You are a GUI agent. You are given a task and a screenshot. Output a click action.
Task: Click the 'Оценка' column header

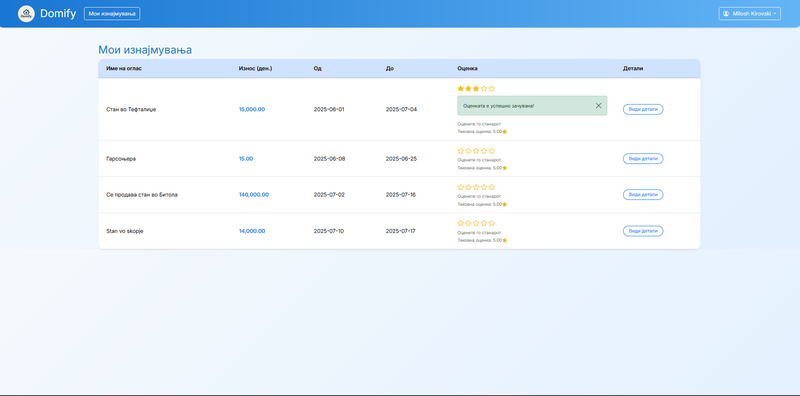coord(468,68)
